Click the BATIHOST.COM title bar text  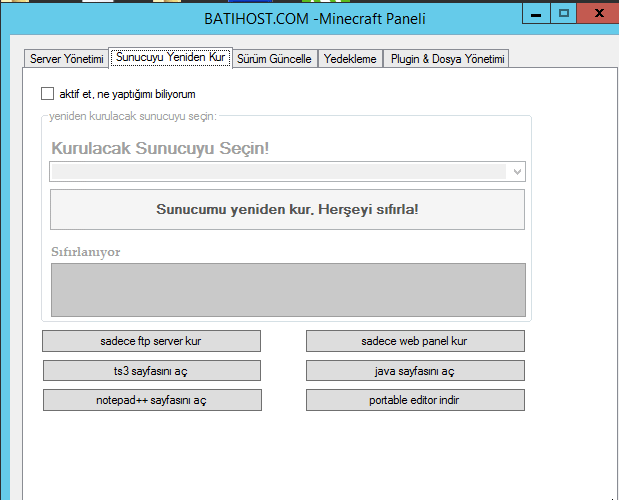(x=315, y=18)
